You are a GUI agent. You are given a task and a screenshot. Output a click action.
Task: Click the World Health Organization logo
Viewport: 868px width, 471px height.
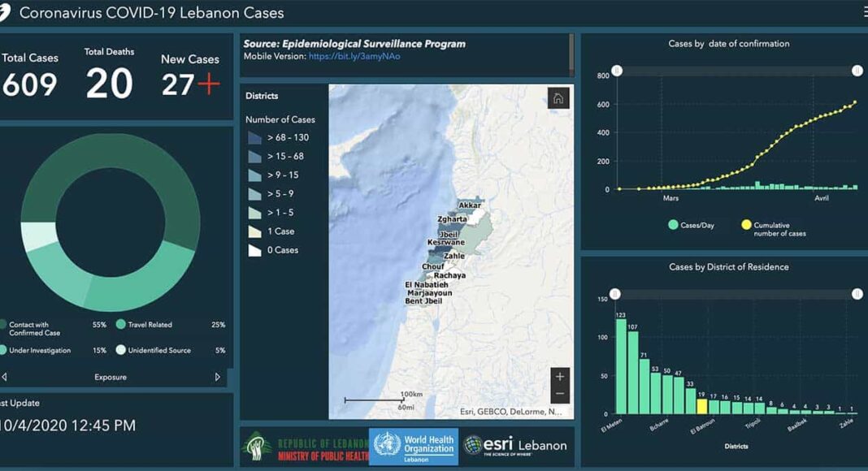(x=413, y=446)
